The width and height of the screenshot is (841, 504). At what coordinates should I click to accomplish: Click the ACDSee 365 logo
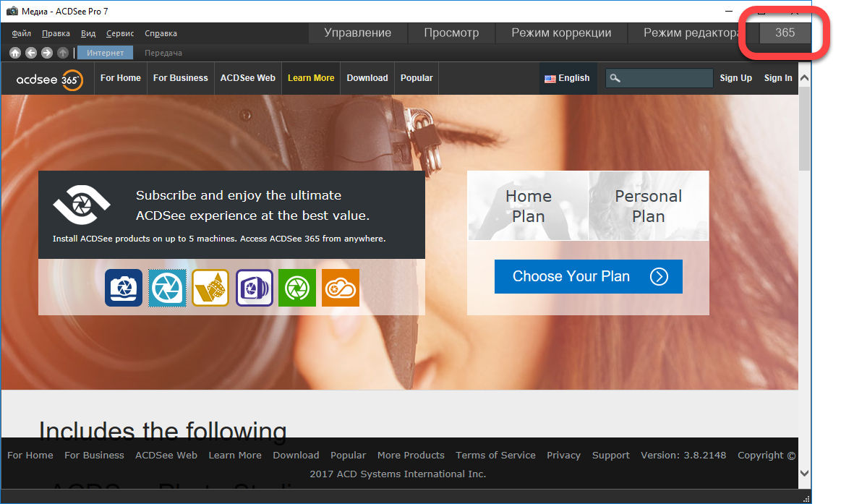click(49, 79)
